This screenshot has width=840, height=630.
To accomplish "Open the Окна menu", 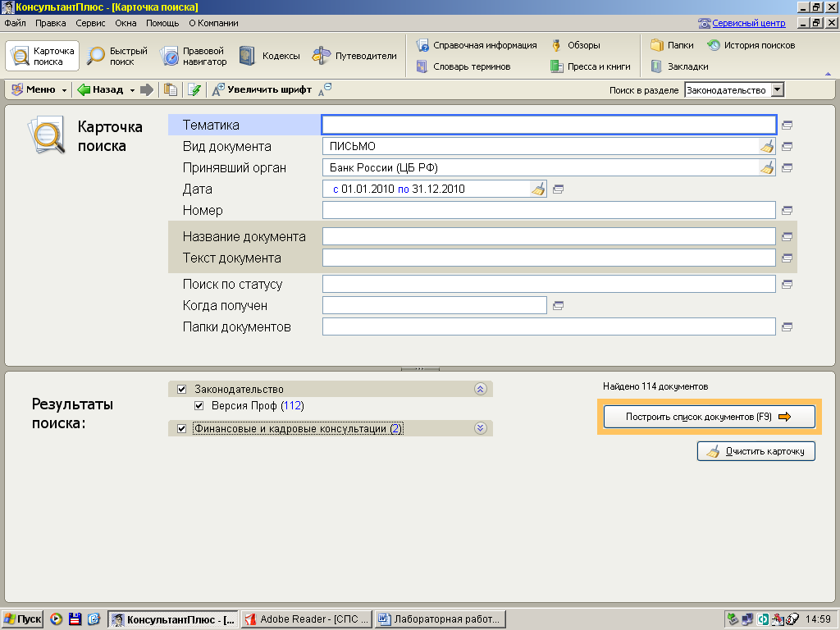I will pyautogui.click(x=126, y=23).
